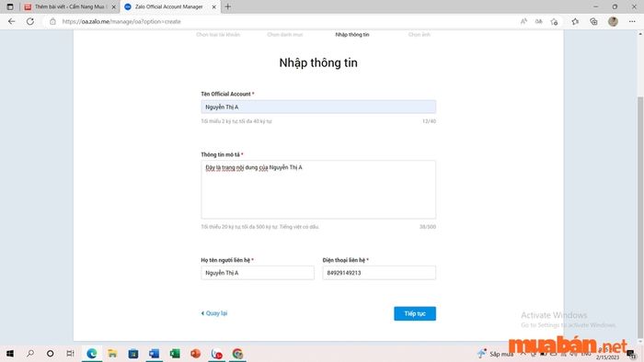Toggle Read aloud icon in address bar
This screenshot has width=644, height=362.
point(523,21)
